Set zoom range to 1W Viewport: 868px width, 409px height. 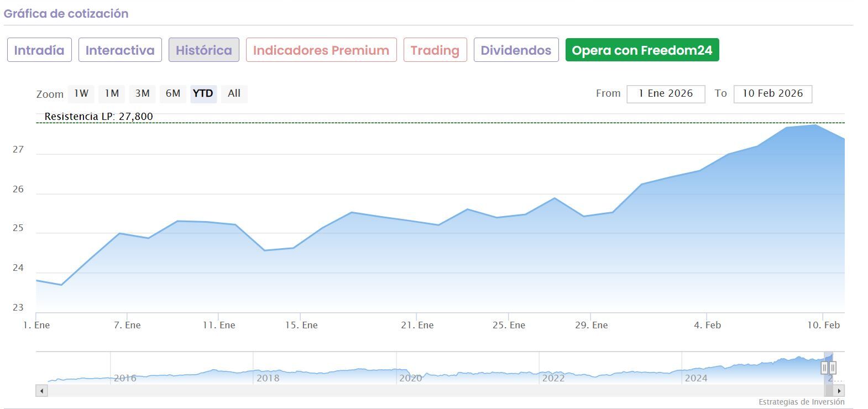81,93
